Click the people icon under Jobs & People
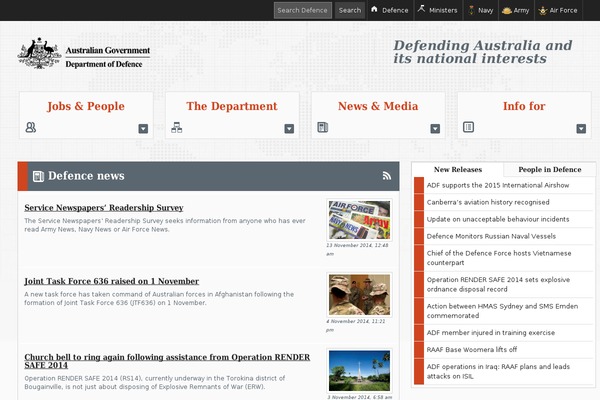The height and width of the screenshot is (400, 600). [x=31, y=128]
